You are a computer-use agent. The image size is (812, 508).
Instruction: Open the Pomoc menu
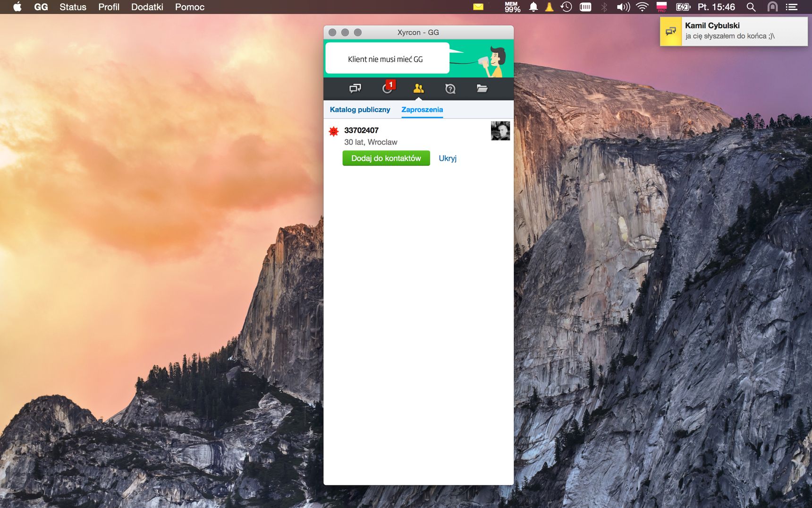click(x=190, y=7)
